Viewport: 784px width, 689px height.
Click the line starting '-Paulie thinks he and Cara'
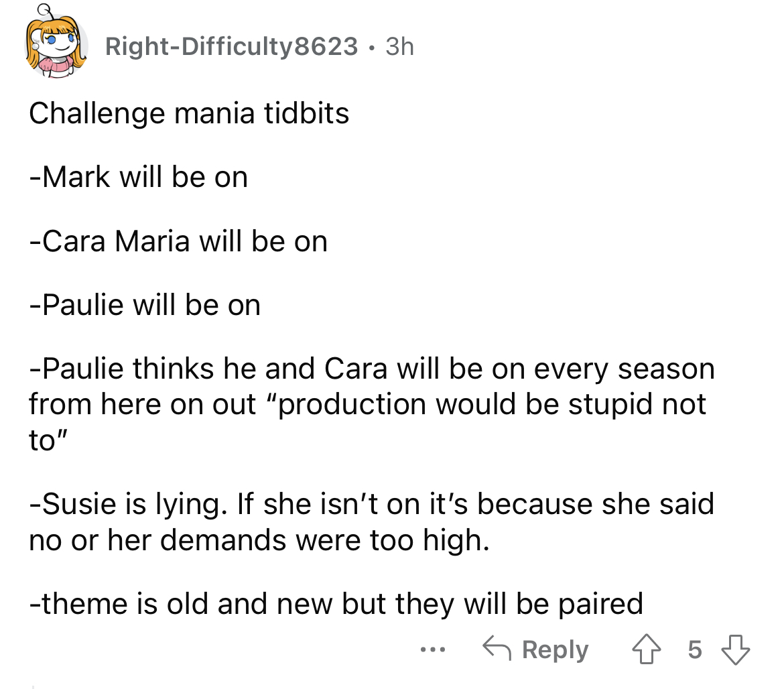pos(372,369)
